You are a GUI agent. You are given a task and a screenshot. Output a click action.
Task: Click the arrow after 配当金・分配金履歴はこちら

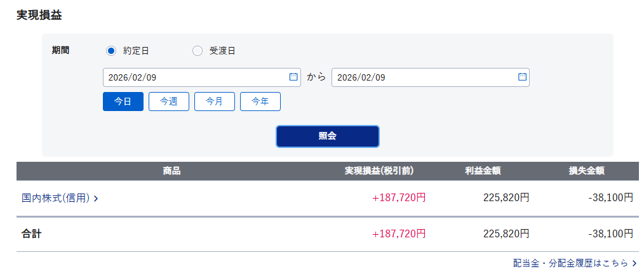[634, 263]
